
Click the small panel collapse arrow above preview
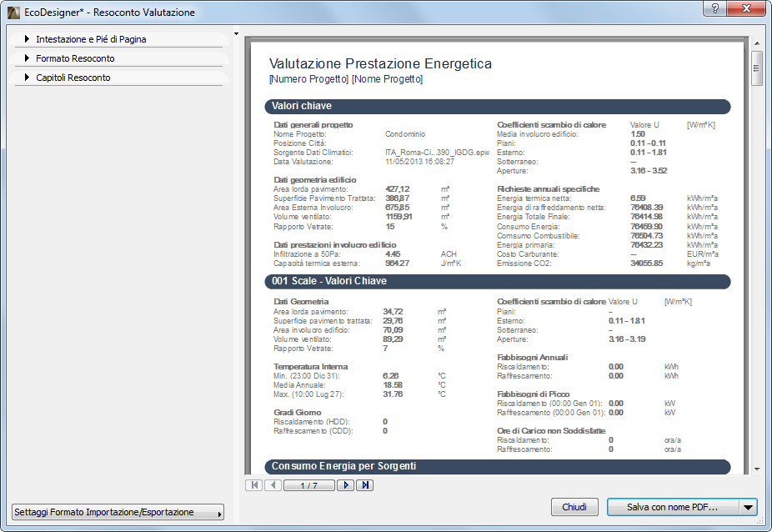(x=236, y=34)
